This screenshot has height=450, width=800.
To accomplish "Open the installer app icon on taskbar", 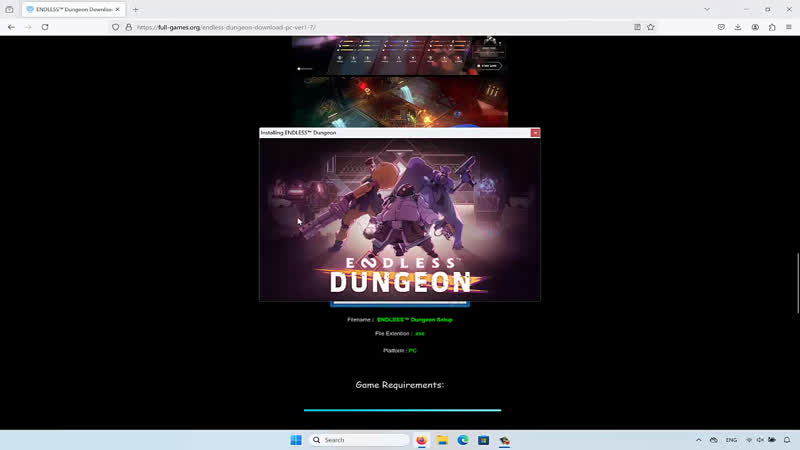I will pyautogui.click(x=505, y=440).
